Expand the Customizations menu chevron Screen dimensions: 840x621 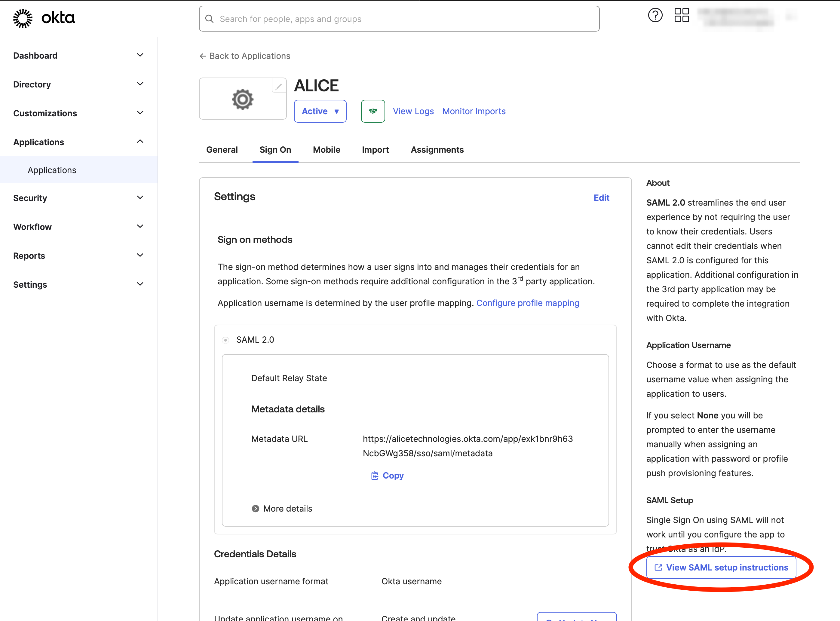140,113
